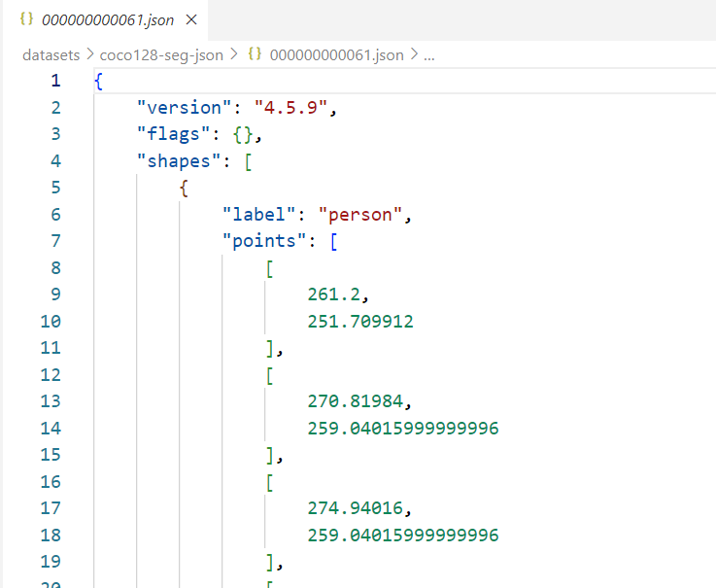Click the JSON file icon in tab
Viewport: 716px width, 588px height.
tap(26, 19)
